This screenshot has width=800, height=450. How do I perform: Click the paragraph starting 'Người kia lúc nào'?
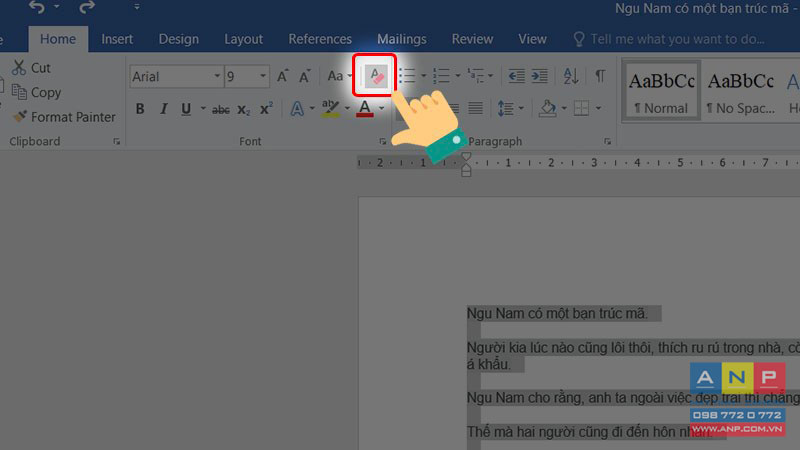point(633,356)
